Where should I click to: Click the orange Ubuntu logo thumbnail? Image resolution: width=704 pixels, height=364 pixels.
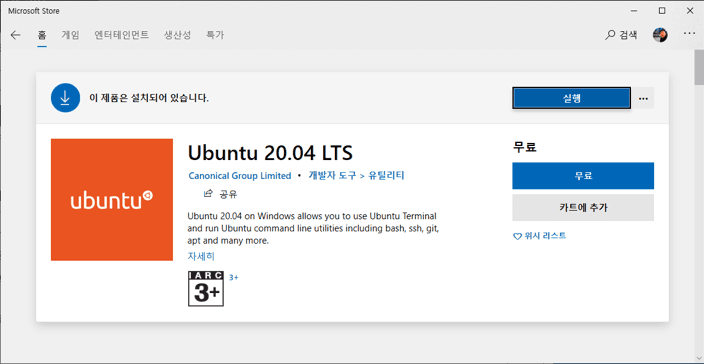112,200
